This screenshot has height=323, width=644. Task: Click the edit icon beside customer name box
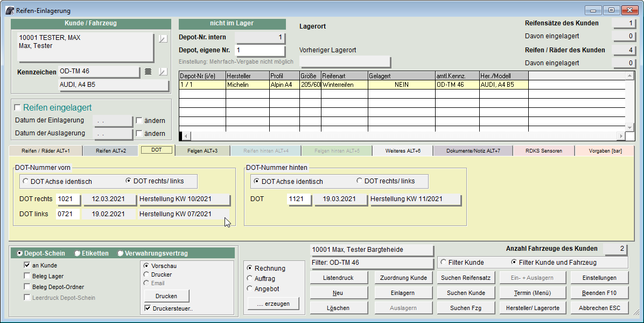[163, 39]
